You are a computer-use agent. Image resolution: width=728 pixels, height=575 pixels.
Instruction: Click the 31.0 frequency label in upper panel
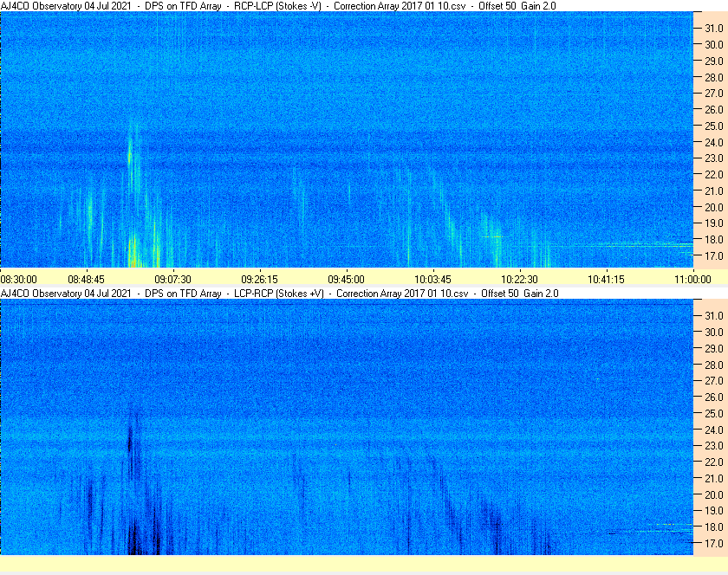pos(713,28)
